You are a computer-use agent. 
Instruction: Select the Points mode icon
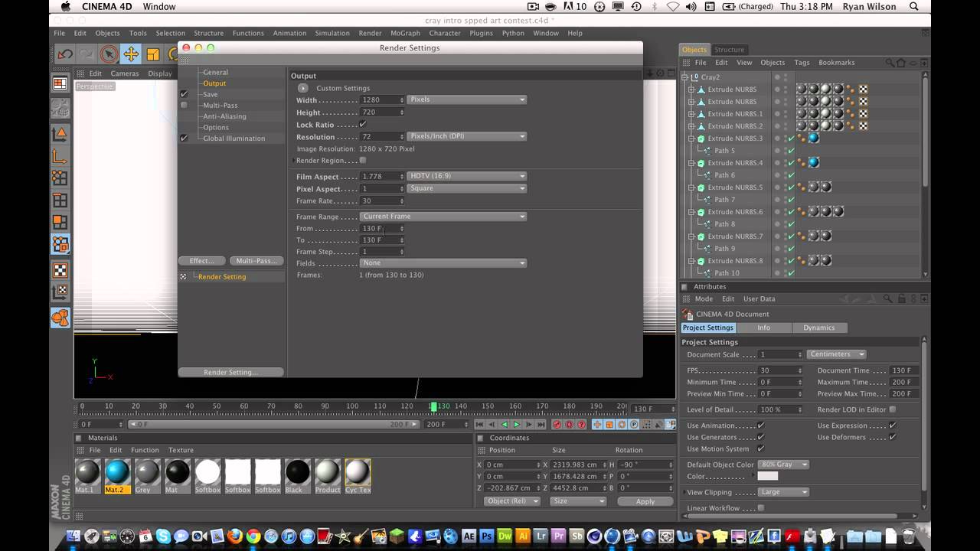click(60, 179)
